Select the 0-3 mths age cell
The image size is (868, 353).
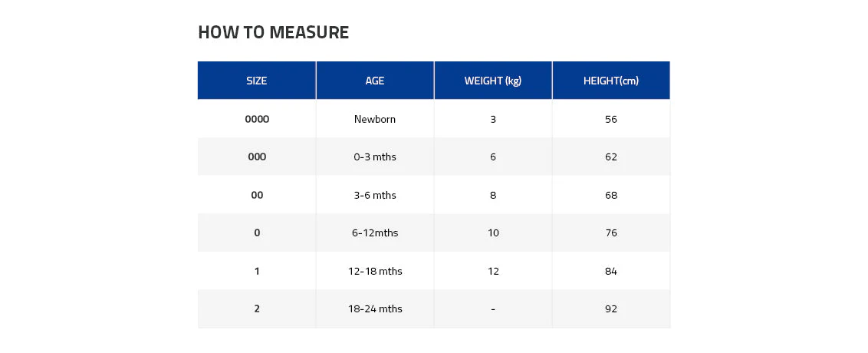[x=375, y=157]
